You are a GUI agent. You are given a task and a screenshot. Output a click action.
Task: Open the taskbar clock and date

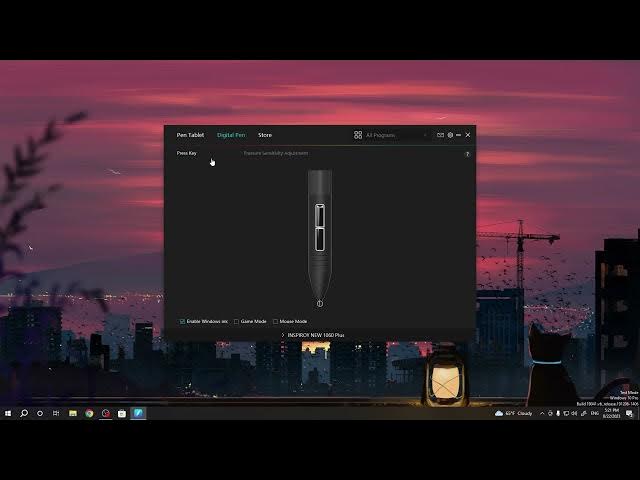(611, 413)
